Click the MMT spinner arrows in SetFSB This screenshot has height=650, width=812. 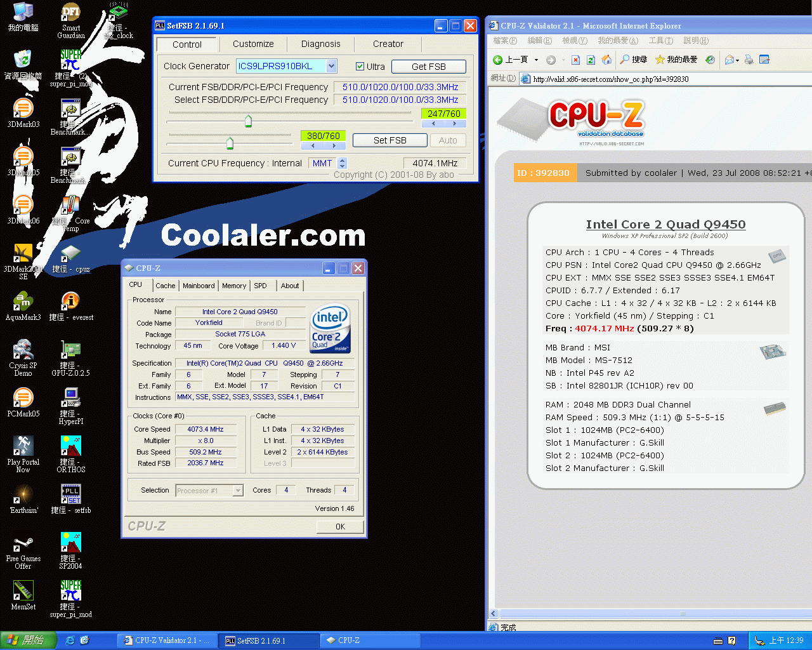tap(343, 163)
